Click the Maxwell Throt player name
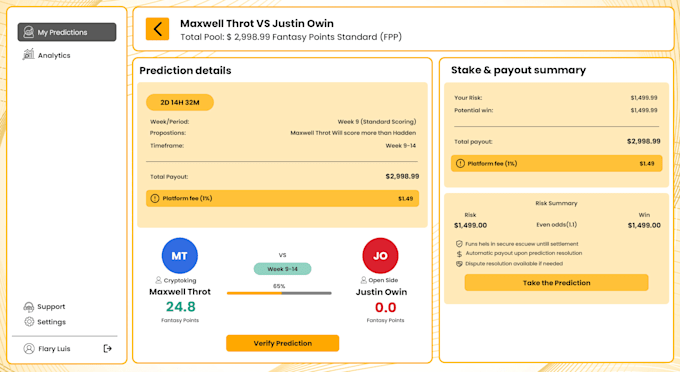This screenshot has width=680, height=372. pyautogui.click(x=180, y=292)
